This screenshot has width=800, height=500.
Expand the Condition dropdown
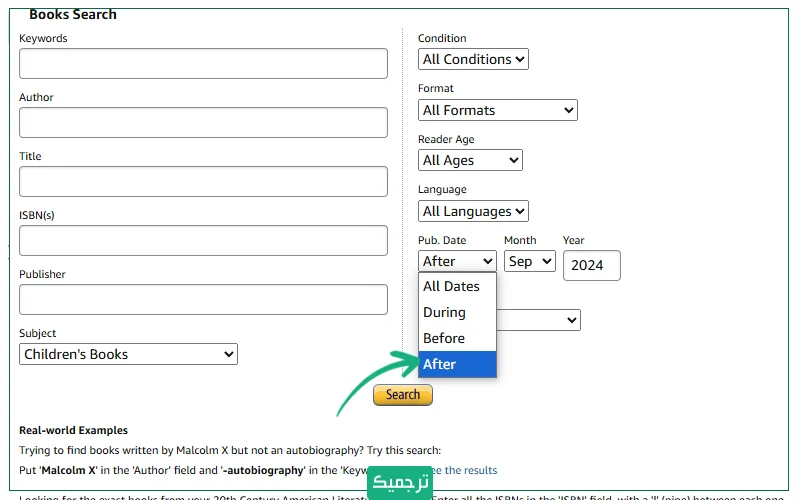point(473,59)
